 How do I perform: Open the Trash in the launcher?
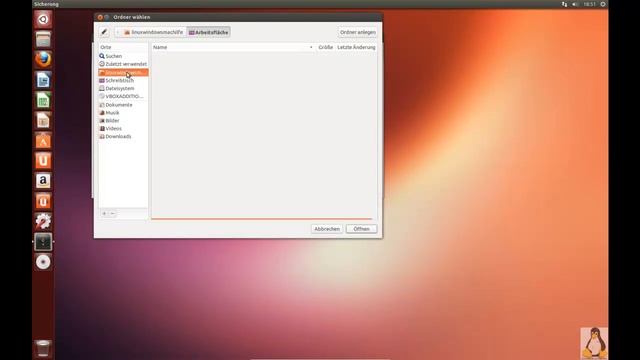(43, 348)
